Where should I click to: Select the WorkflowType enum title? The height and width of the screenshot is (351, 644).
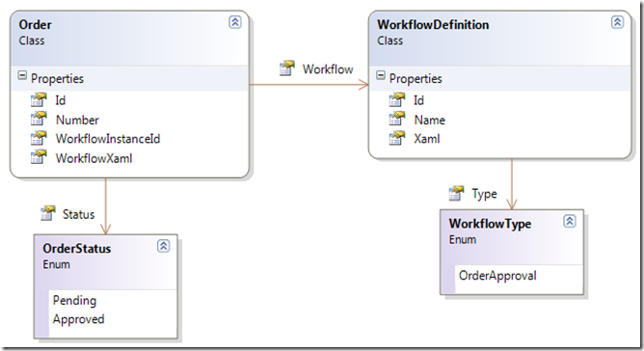[490, 224]
